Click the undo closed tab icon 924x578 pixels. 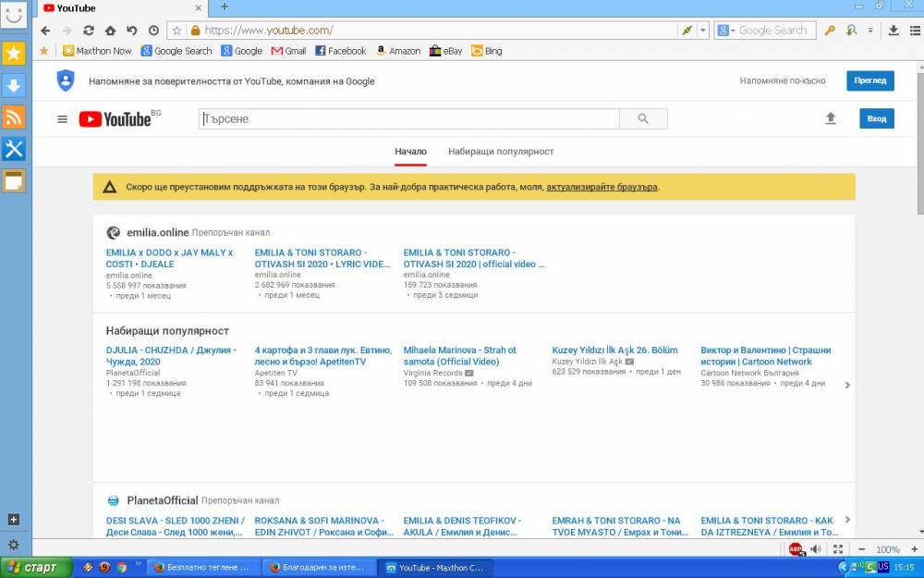[132, 31]
